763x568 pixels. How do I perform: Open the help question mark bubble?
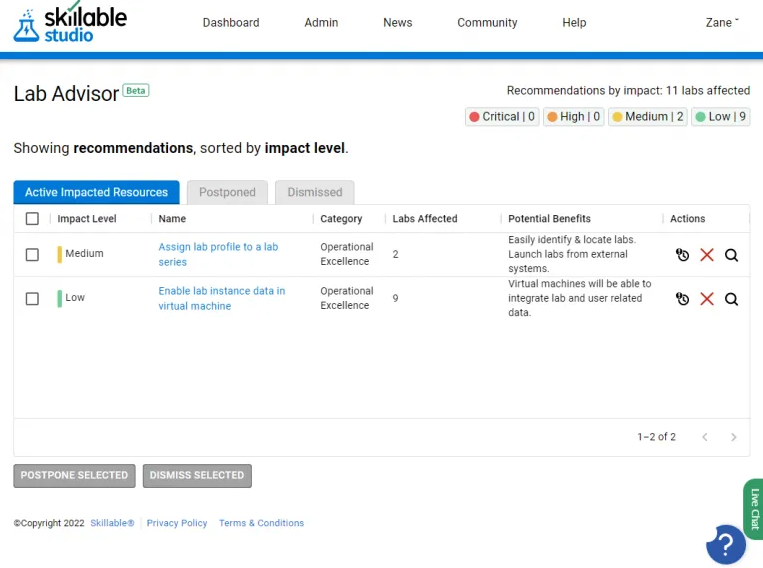pos(726,544)
